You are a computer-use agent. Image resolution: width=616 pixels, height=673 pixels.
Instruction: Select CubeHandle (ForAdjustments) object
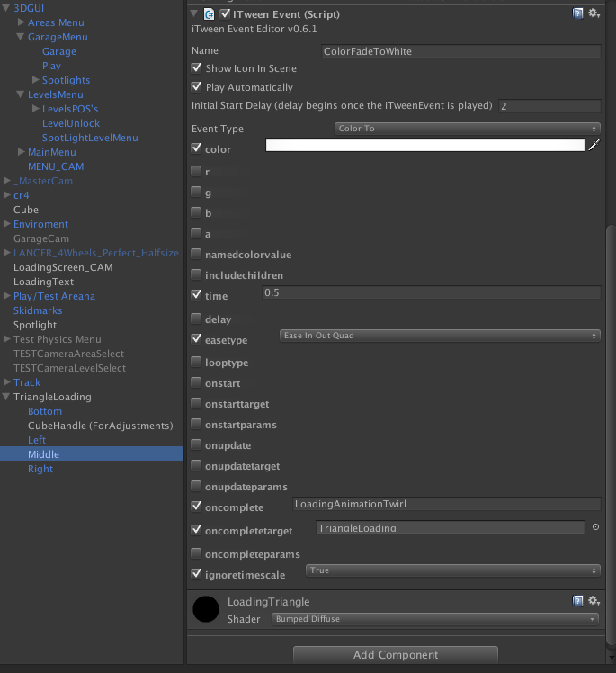click(101, 426)
